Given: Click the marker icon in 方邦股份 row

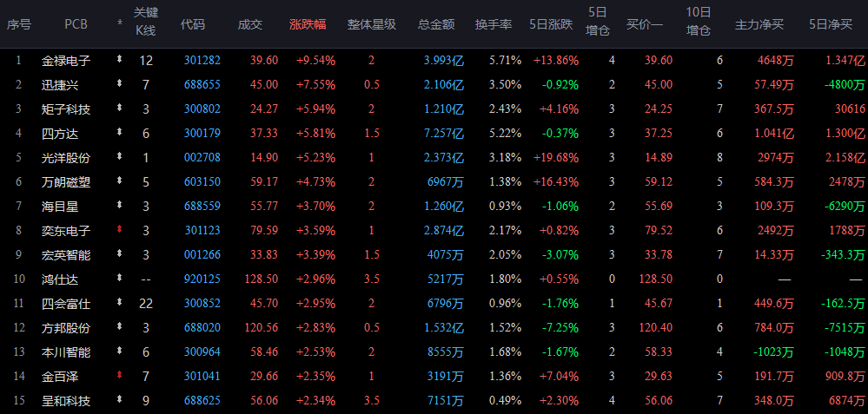Looking at the screenshot, I should (119, 326).
